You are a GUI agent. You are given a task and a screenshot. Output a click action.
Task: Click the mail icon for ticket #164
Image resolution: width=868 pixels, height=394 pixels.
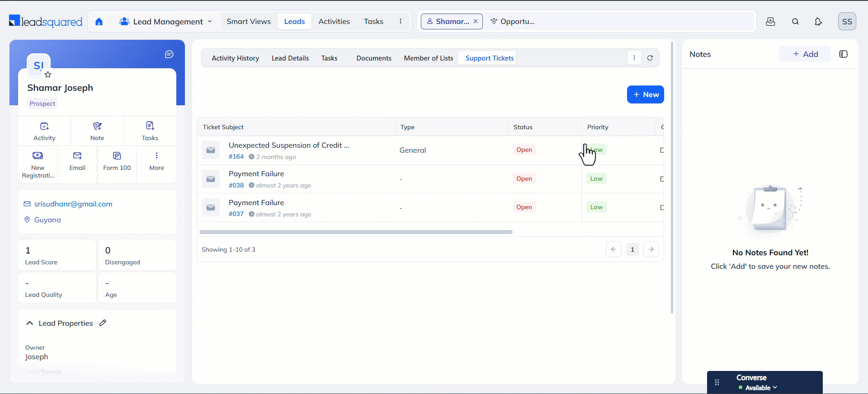(211, 150)
